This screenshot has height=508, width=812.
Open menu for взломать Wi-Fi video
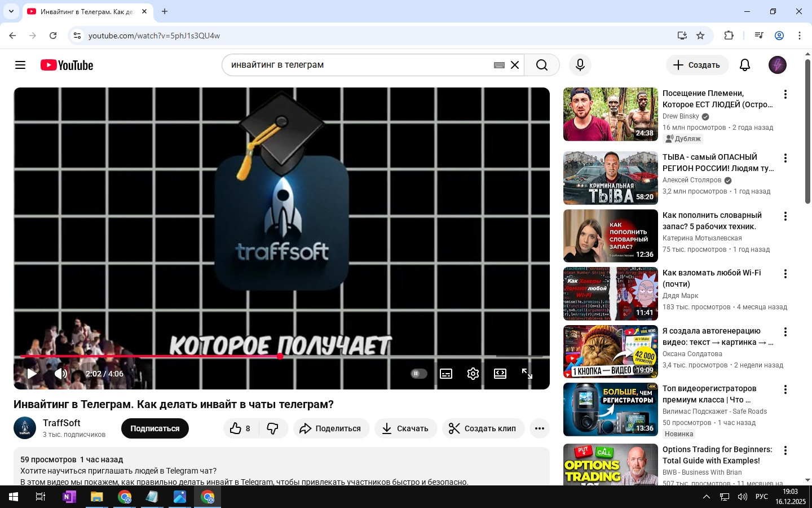(x=785, y=274)
